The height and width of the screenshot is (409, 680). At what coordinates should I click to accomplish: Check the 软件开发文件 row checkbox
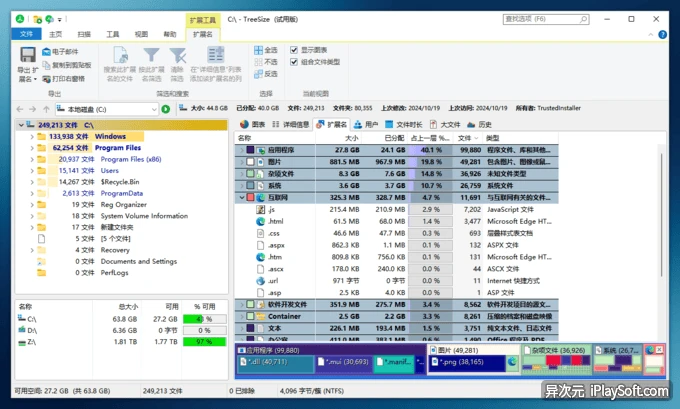[250, 304]
